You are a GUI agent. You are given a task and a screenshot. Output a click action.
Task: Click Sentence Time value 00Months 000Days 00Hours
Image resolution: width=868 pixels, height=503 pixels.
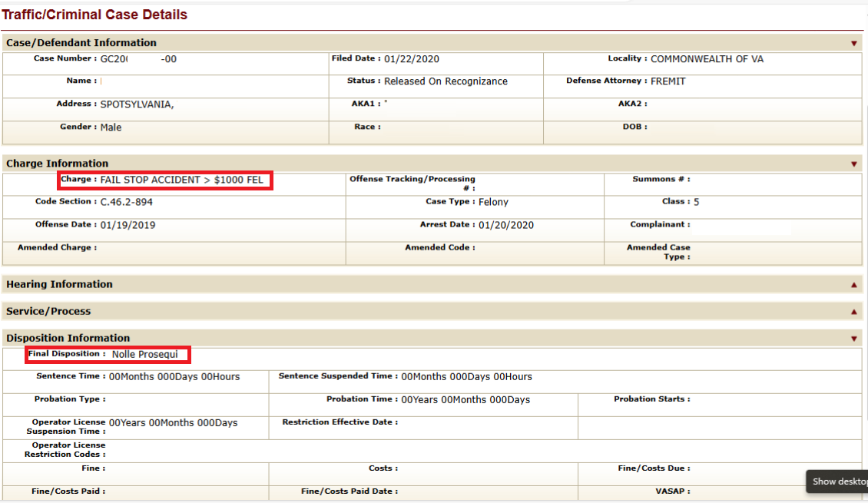pyautogui.click(x=174, y=377)
